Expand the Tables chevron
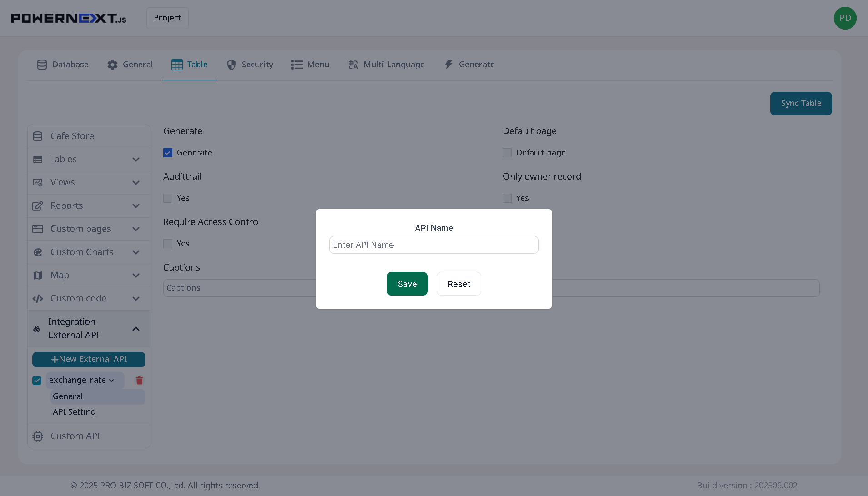 pyautogui.click(x=135, y=160)
